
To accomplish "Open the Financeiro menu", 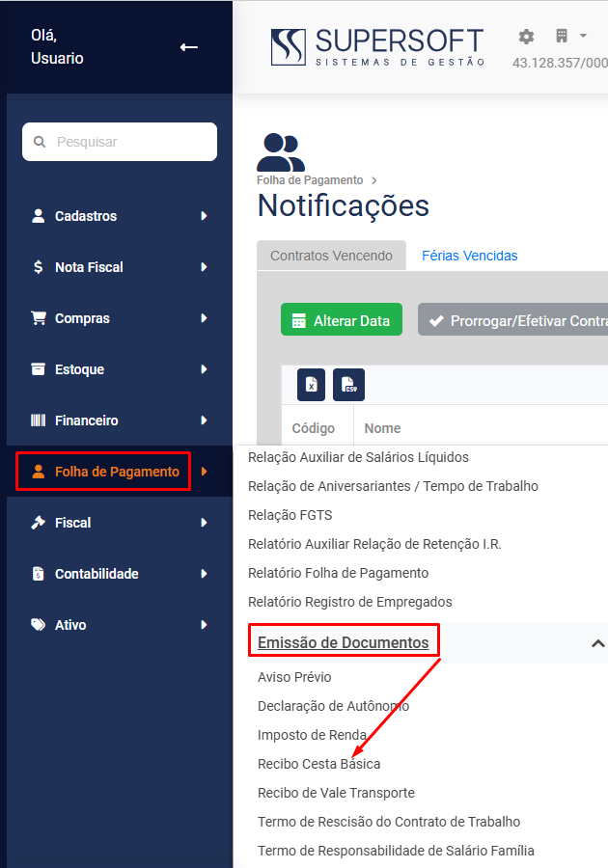I will (x=120, y=420).
